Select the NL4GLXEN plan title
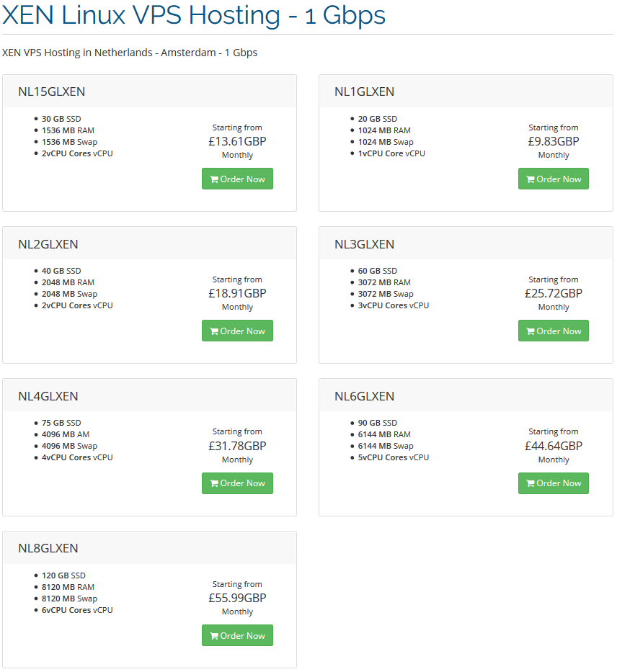This screenshot has width=617, height=672. [48, 396]
